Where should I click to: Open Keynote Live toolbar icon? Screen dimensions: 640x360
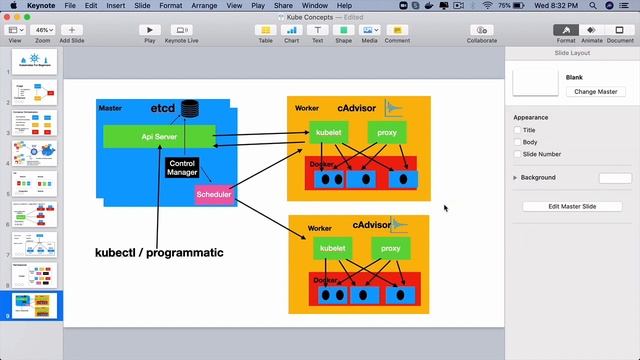click(x=182, y=30)
